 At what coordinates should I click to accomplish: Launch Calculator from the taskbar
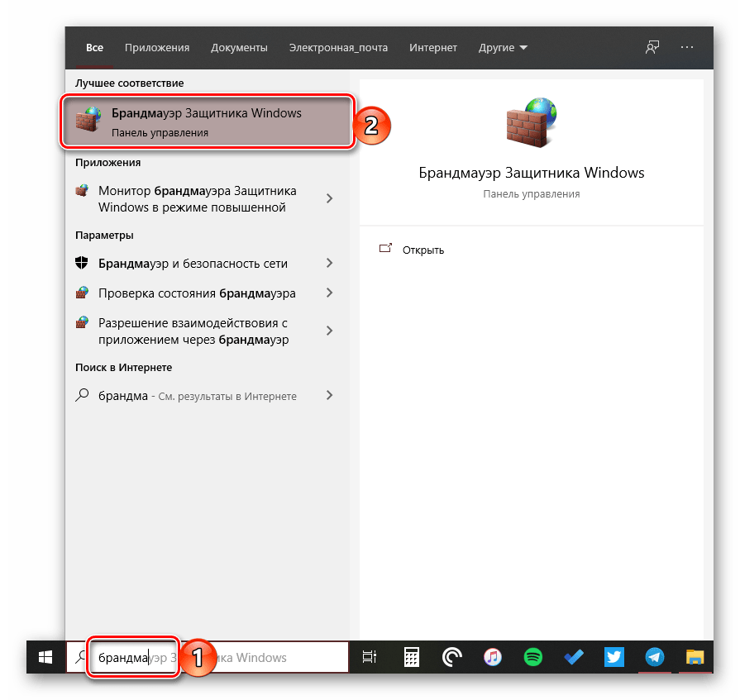coord(409,658)
